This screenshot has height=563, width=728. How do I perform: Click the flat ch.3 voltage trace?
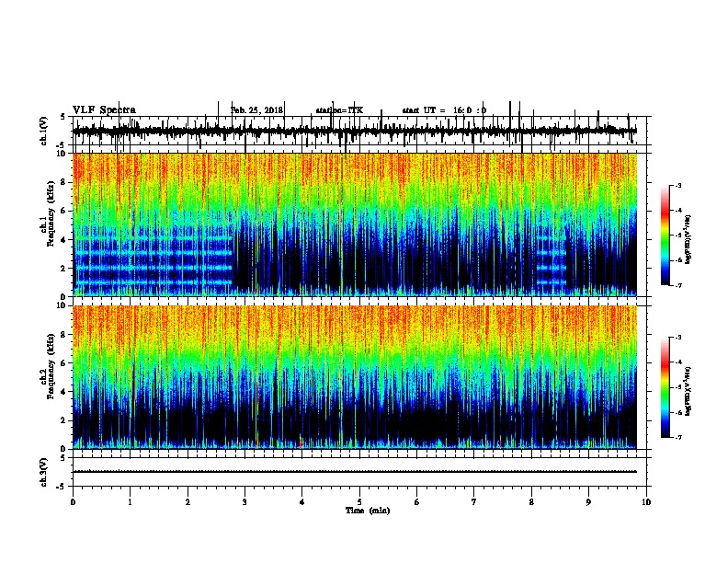click(355, 472)
